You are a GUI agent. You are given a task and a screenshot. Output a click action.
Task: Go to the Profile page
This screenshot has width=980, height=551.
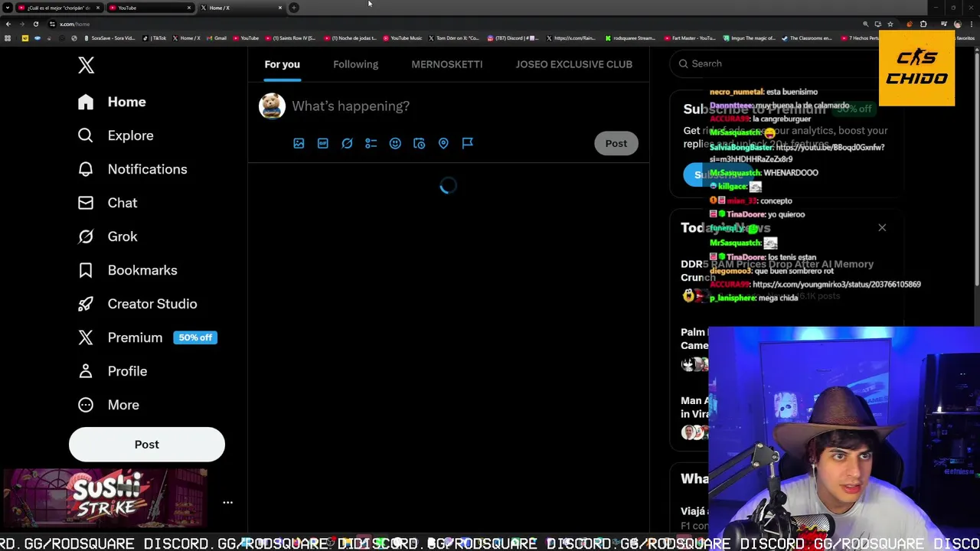112,371
